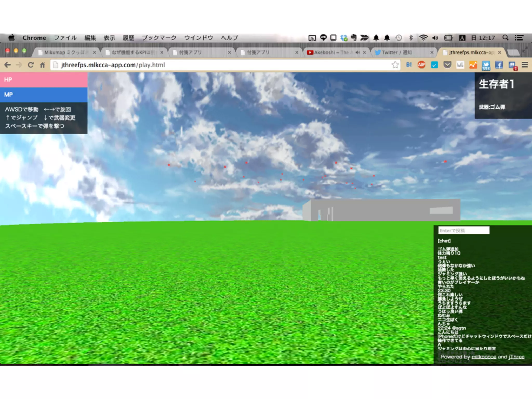Screen dimensions: 532x399
Task: Open the input source A menu
Action: [462, 38]
